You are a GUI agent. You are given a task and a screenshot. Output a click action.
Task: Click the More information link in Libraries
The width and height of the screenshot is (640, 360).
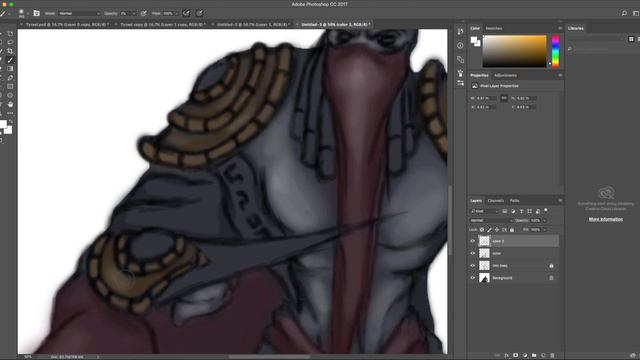click(x=606, y=219)
